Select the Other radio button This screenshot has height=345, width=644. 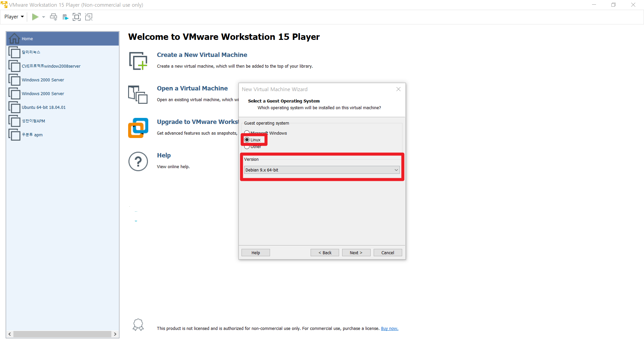247,147
